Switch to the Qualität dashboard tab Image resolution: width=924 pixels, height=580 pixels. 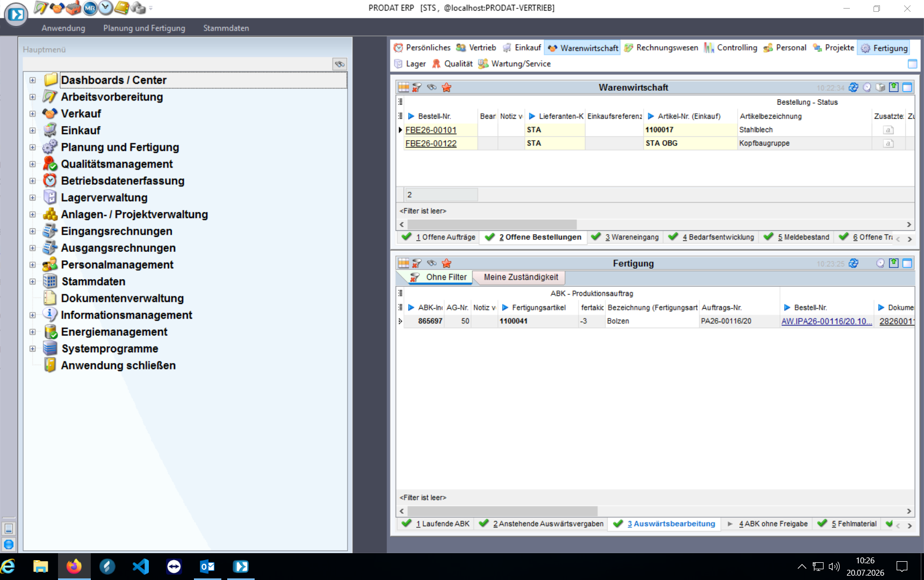(x=452, y=63)
